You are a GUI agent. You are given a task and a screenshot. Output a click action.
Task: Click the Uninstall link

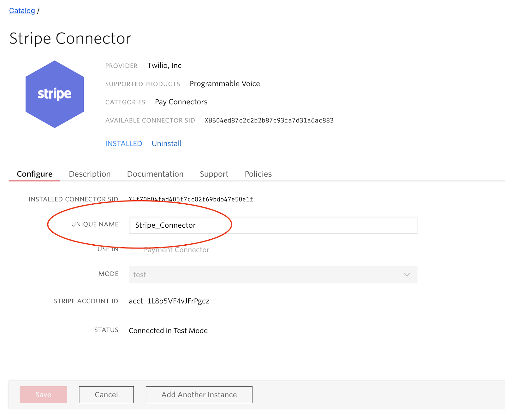(166, 143)
